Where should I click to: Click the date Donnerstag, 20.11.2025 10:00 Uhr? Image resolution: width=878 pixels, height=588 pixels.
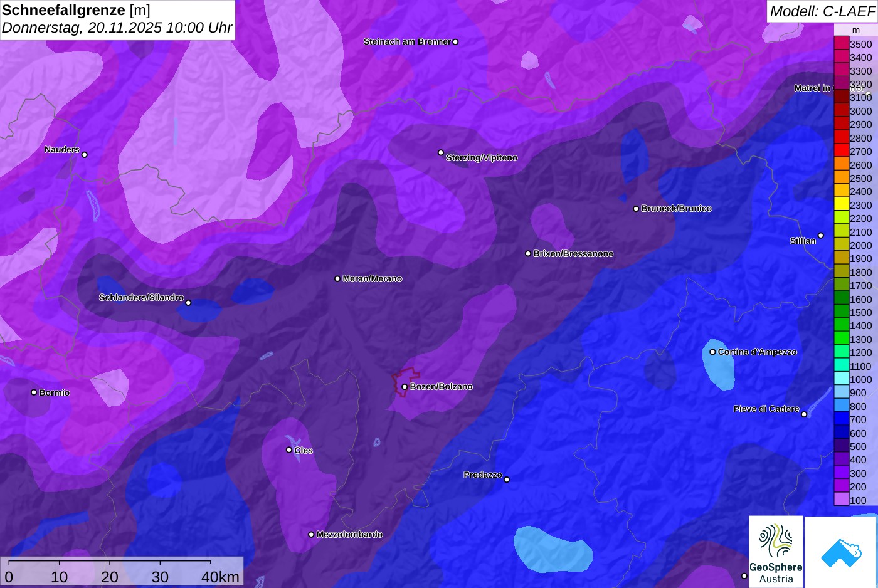117,28
